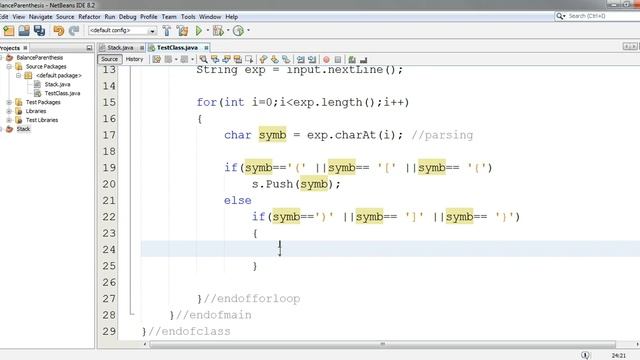Image resolution: width=640 pixels, height=360 pixels.
Task: Click the New Project toolbar icon
Action: 9,31
